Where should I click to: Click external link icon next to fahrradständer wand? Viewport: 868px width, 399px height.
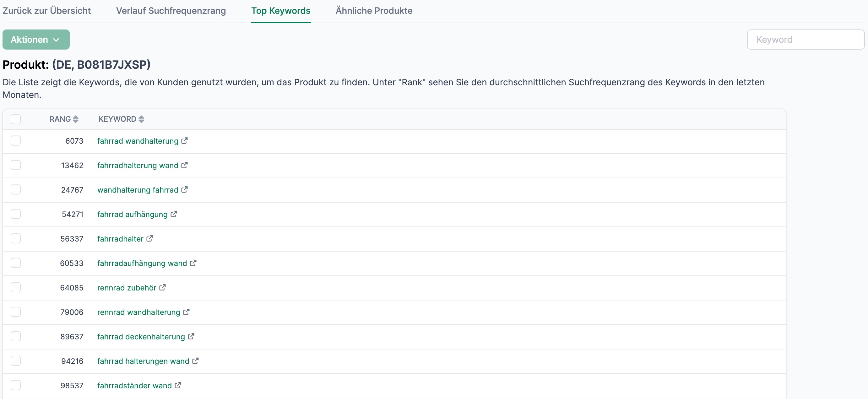point(178,385)
